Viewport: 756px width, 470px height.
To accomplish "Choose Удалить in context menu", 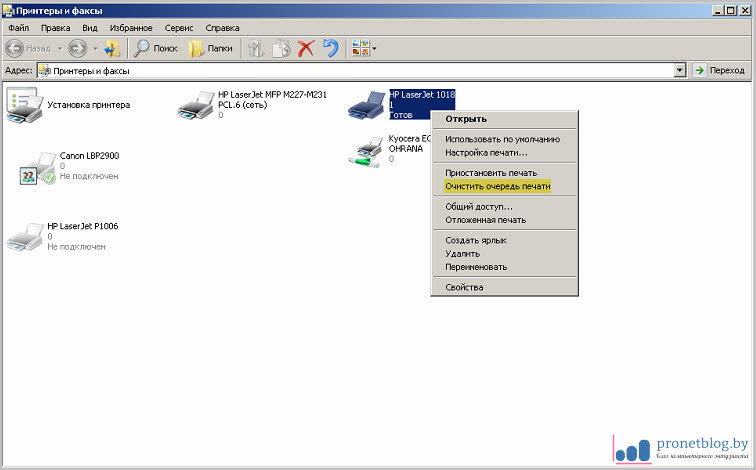I will (x=504, y=254).
